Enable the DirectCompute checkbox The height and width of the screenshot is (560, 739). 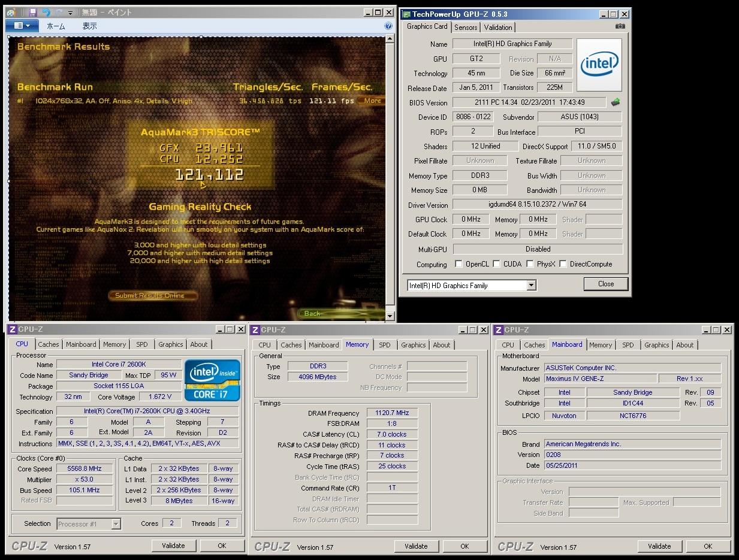[x=563, y=264]
